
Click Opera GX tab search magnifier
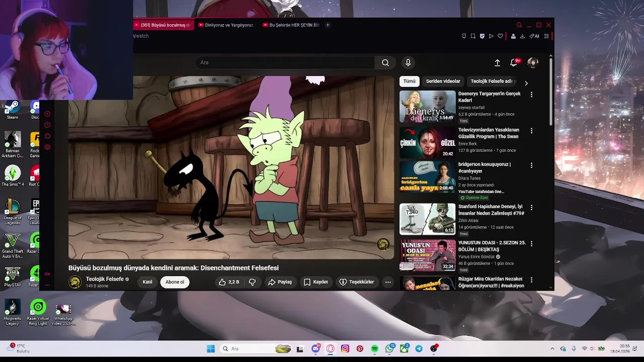(519, 25)
